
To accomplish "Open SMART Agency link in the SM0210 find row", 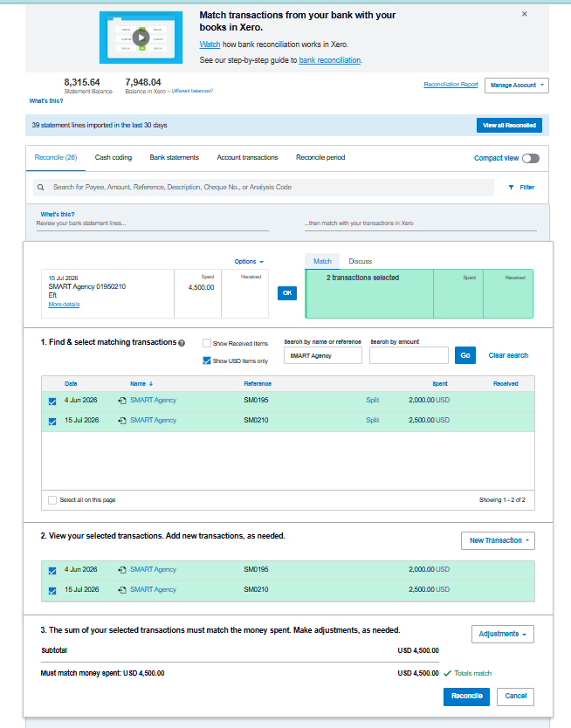I will 153,420.
